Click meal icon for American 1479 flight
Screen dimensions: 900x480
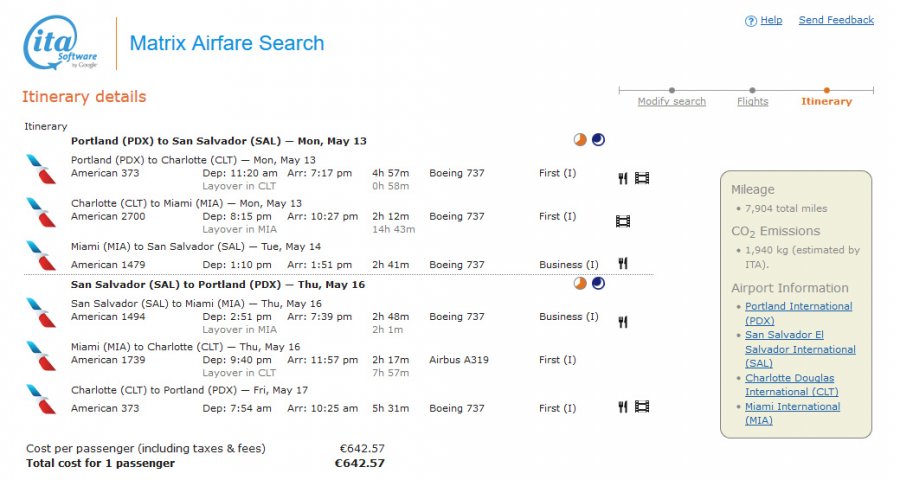(622, 264)
